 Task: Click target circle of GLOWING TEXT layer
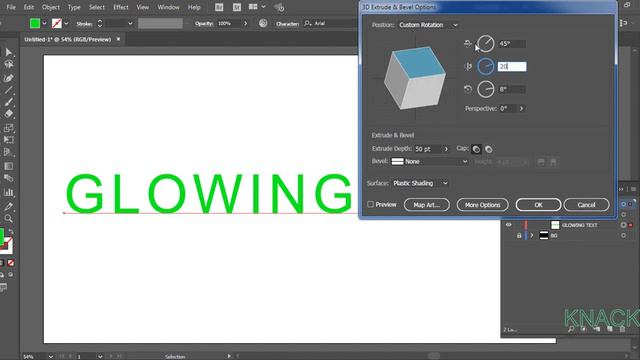coord(623,225)
